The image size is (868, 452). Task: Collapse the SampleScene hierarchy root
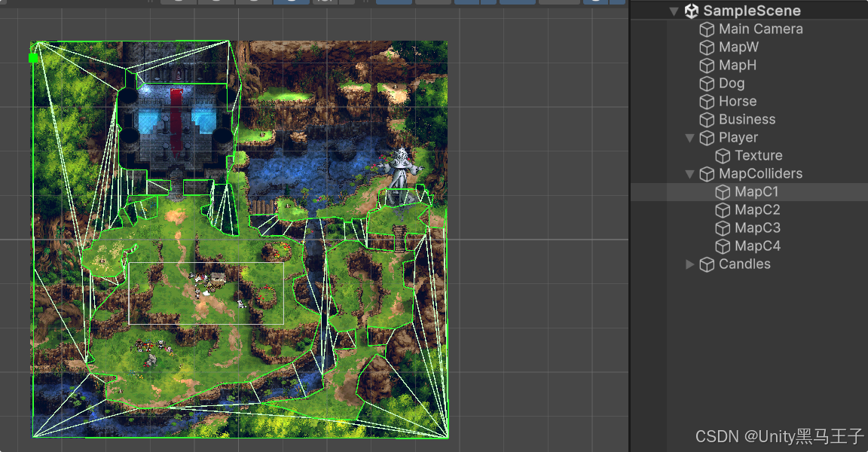coord(674,11)
